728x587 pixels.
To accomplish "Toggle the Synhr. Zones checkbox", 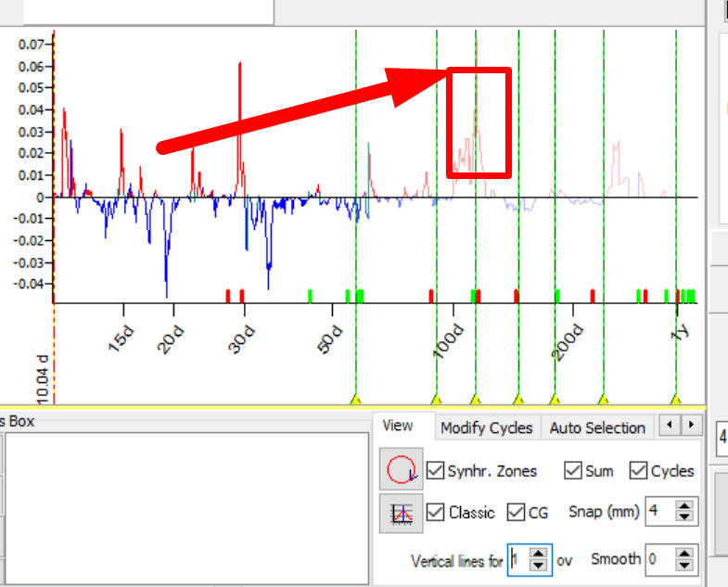I will (x=435, y=471).
